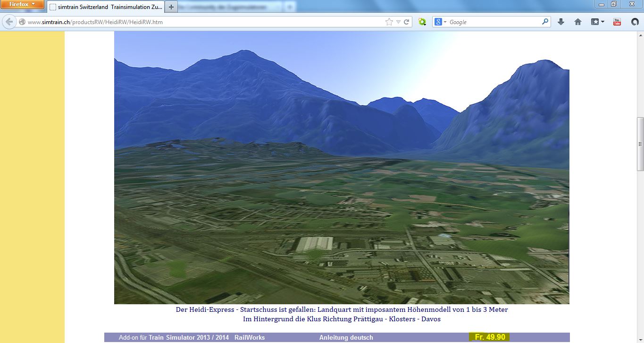The image size is (644, 343).
Task: Click into the Google search field
Action: tap(494, 22)
